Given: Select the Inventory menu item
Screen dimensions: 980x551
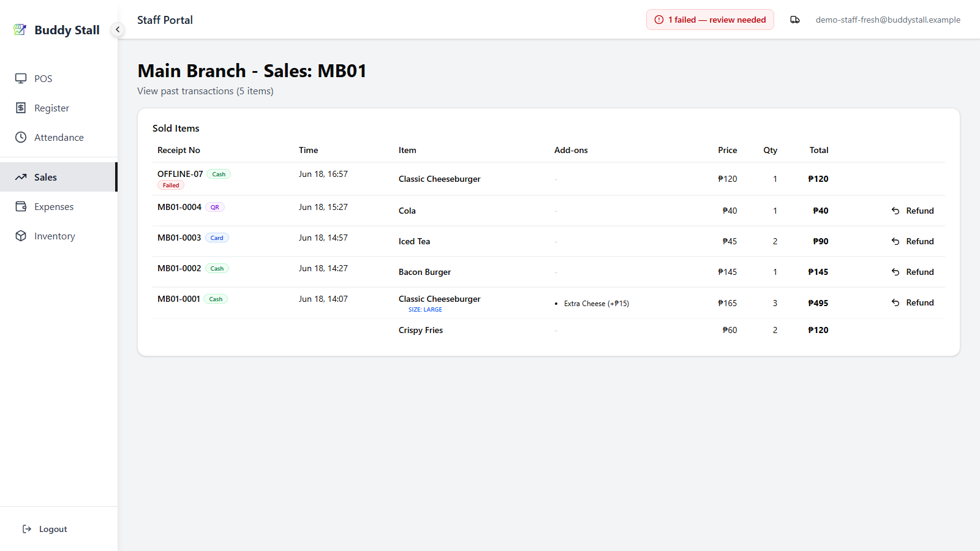Looking at the screenshot, I should pos(59,236).
